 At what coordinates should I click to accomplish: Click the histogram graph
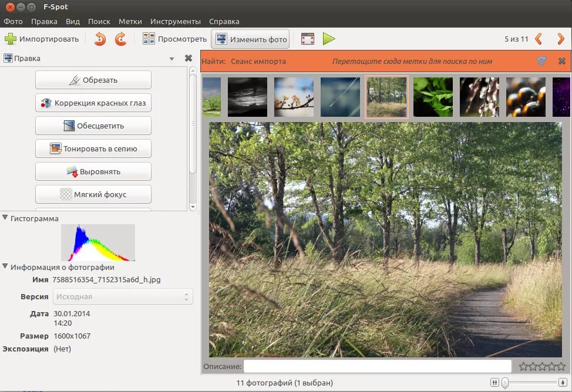click(x=98, y=242)
